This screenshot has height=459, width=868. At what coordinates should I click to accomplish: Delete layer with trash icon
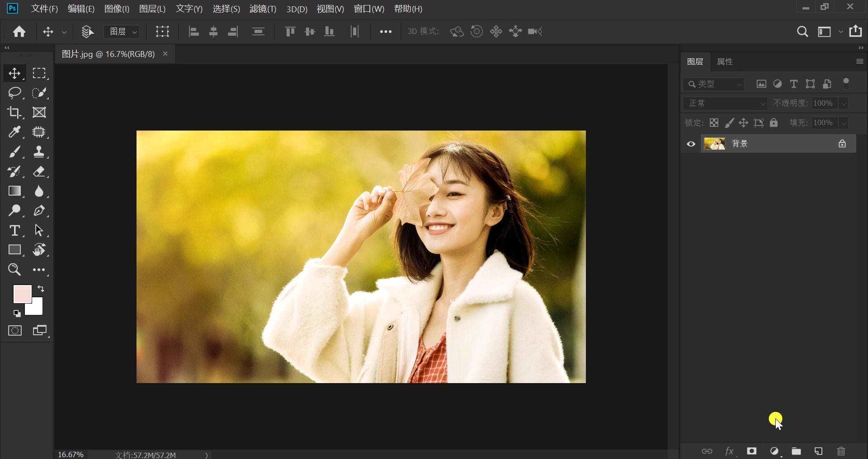841,451
